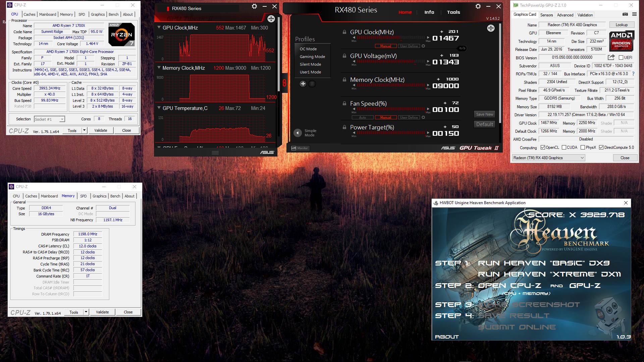This screenshot has width=644, height=362.
Task: Open Sensors tab in GPU-Z
Action: (546, 15)
